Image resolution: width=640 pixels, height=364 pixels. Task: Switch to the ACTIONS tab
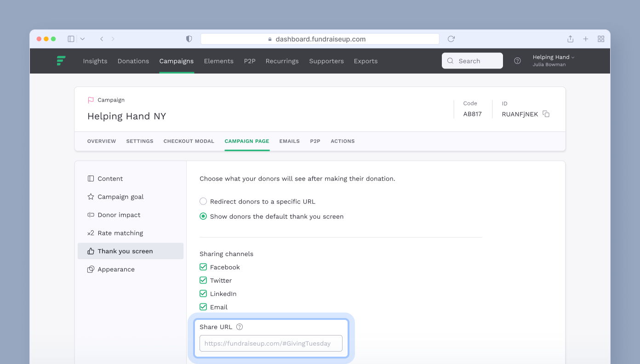coord(343,141)
